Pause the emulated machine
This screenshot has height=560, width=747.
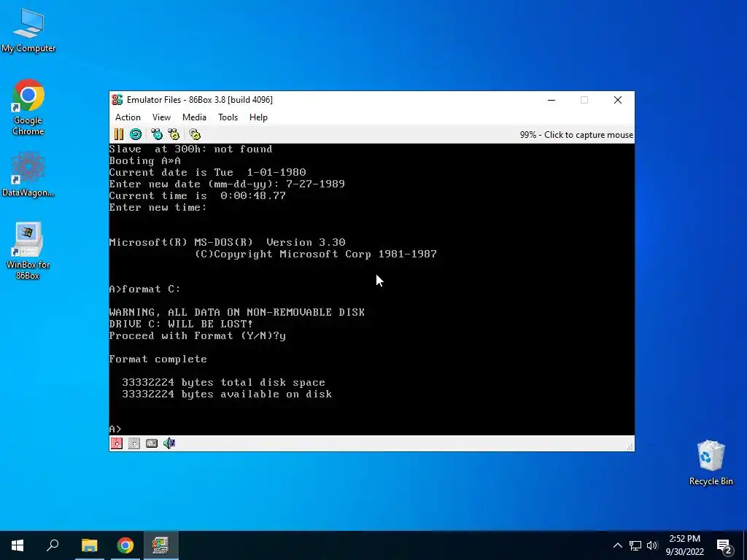(119, 134)
